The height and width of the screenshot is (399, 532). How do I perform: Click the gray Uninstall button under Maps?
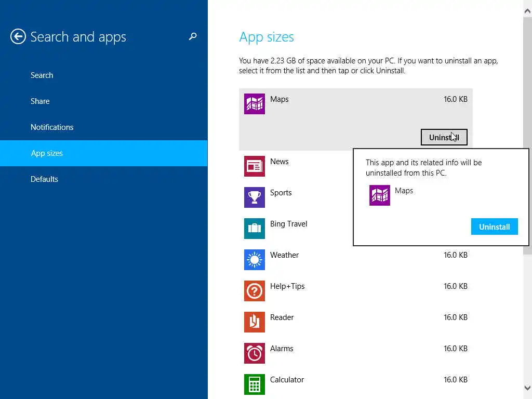444,137
